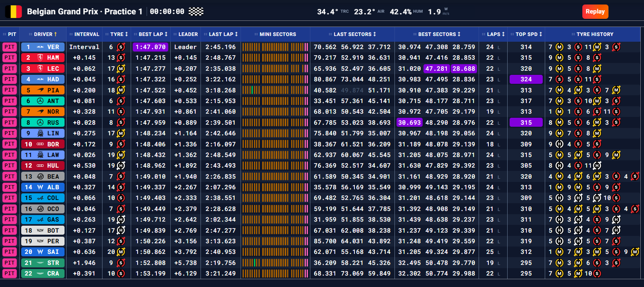
Task: Sort by the TYRE column header
Action: click(x=116, y=34)
